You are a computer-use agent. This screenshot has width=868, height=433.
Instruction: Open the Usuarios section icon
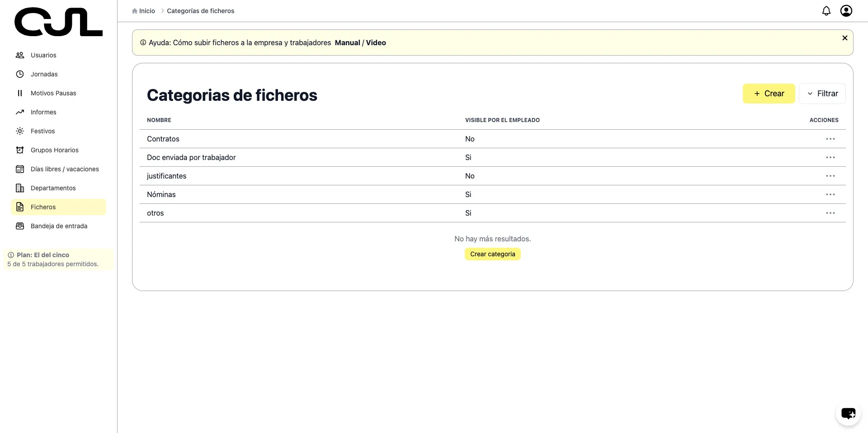coord(20,55)
